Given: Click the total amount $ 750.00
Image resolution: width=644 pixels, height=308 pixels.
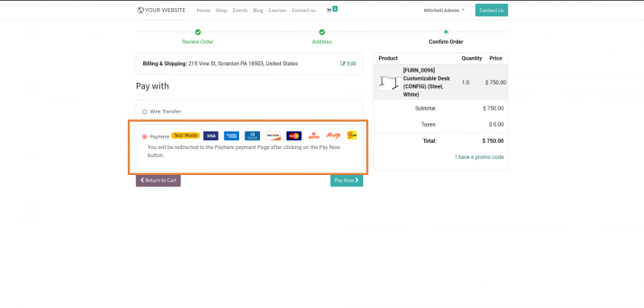Looking at the screenshot, I should pyautogui.click(x=493, y=141).
